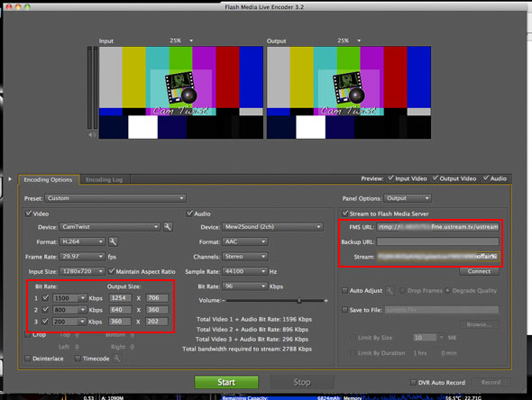Disable bit rate stream 2 checkbox
The height and width of the screenshot is (400, 532).
[45, 310]
